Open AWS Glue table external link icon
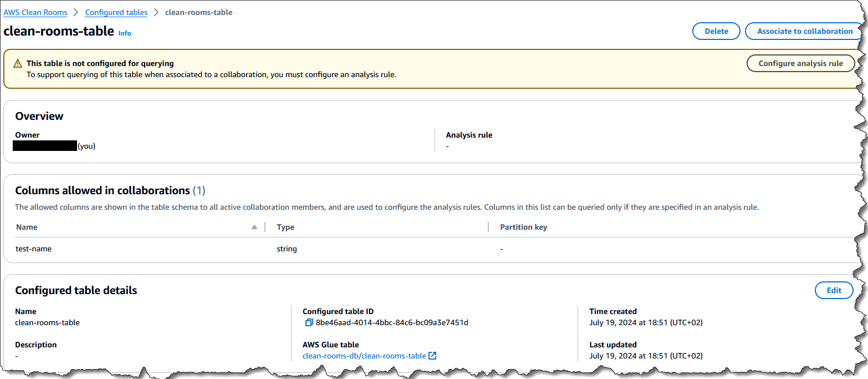Screen dimensions: 868x379 coord(433,356)
